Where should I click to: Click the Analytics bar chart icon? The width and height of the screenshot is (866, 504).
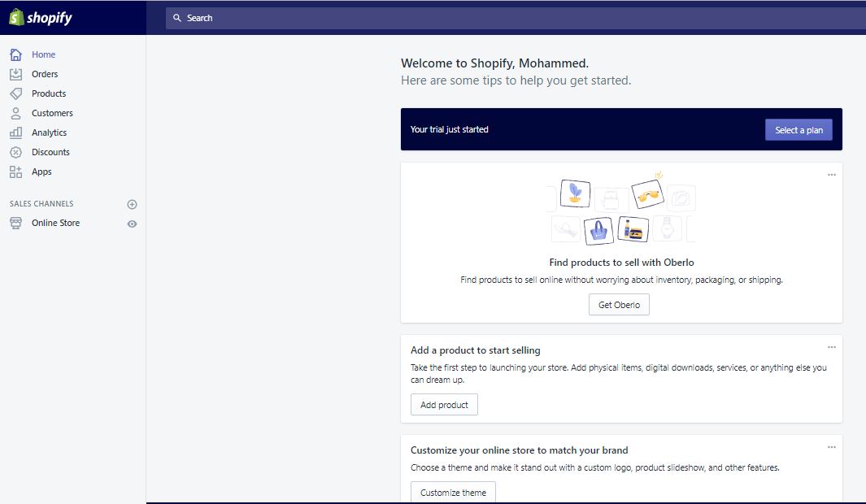[x=16, y=133]
